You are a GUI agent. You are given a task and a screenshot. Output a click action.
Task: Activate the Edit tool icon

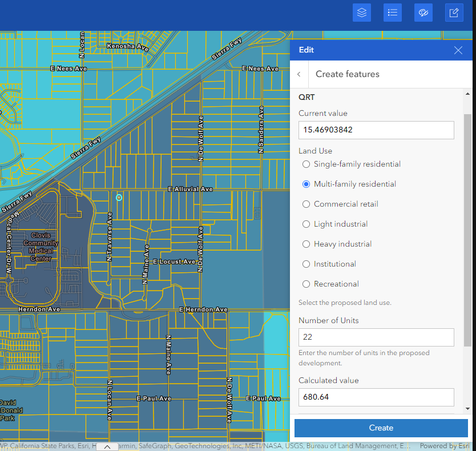coord(454,12)
